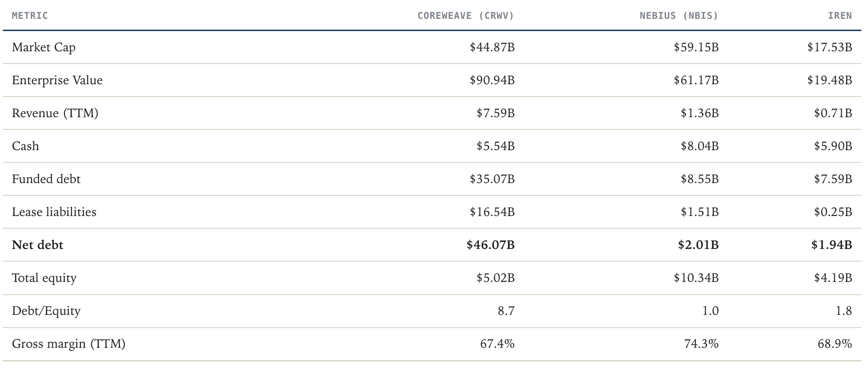The image size is (868, 369).
Task: Select the bold Net debt label
Action: click(x=38, y=245)
